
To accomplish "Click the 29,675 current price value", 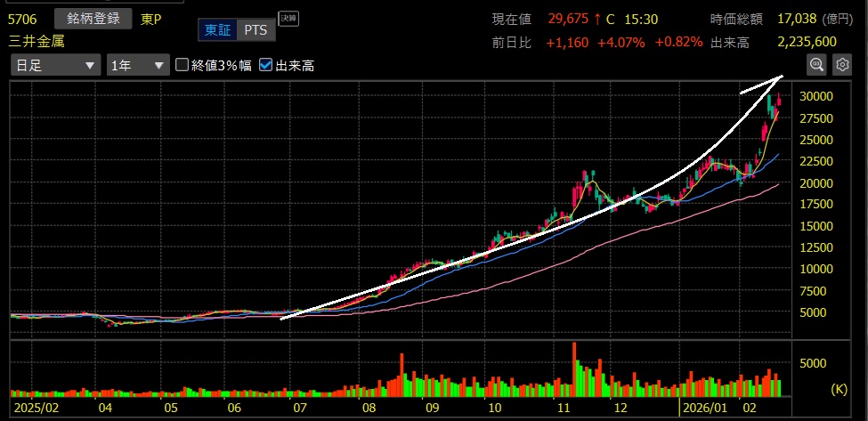I will click(568, 19).
